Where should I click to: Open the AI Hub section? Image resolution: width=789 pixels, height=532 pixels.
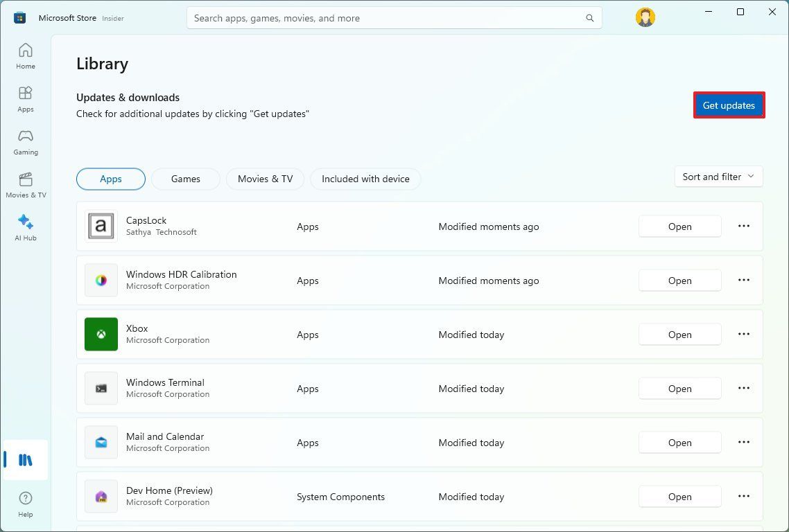pyautogui.click(x=25, y=227)
